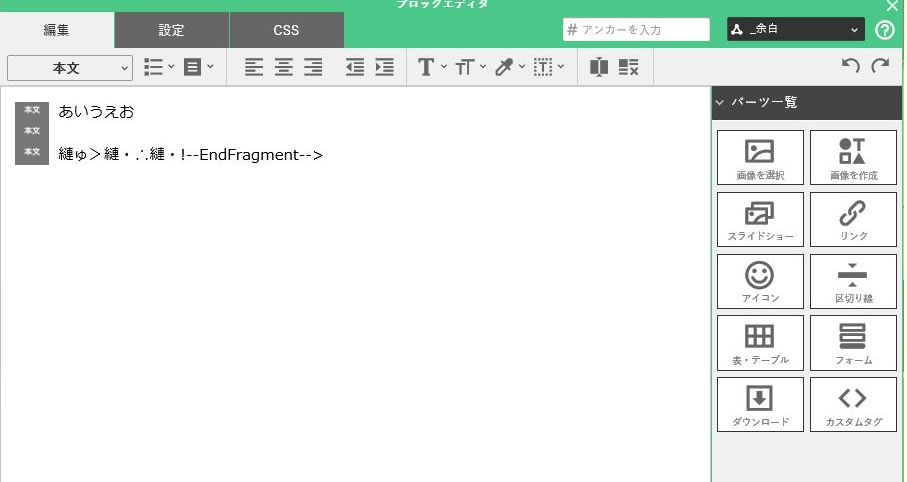Insert a スライドショー part
The width and height of the screenshot is (907, 482).
point(760,219)
